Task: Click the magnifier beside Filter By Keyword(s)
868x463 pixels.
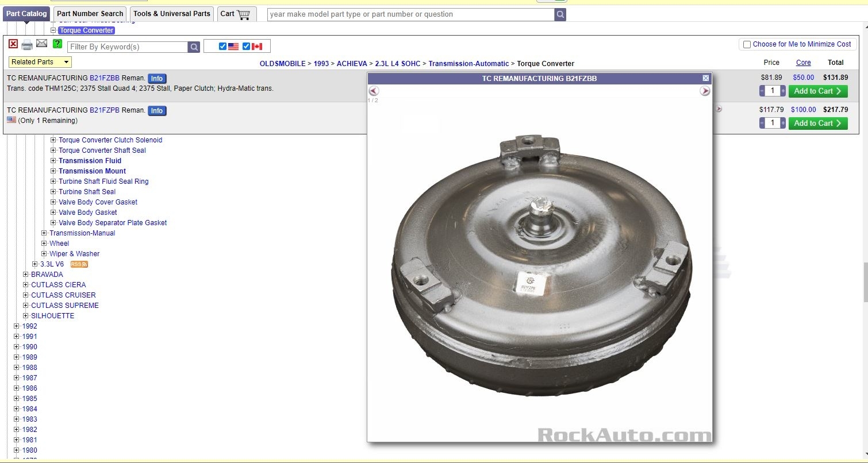Action: point(194,47)
